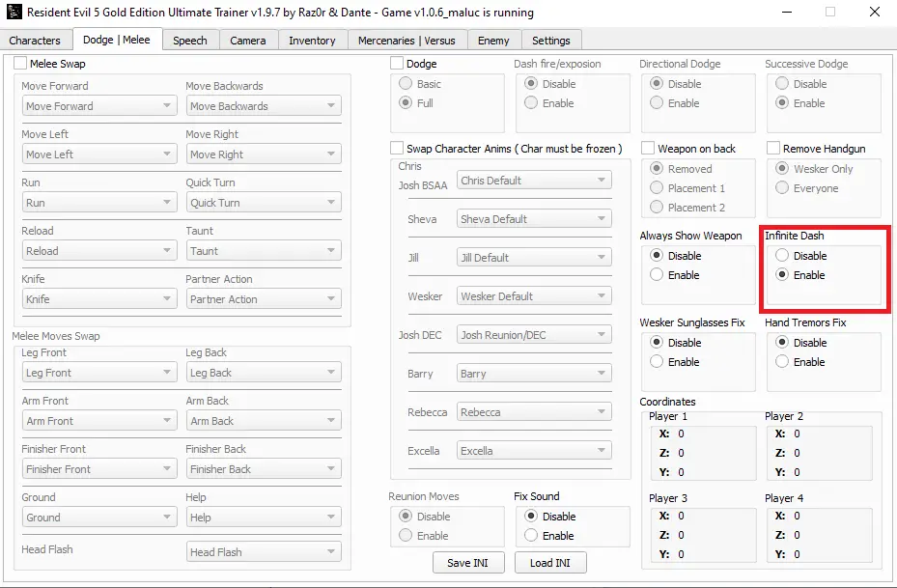Toggle the Weapon on back checkbox
897x588 pixels.
648,148
